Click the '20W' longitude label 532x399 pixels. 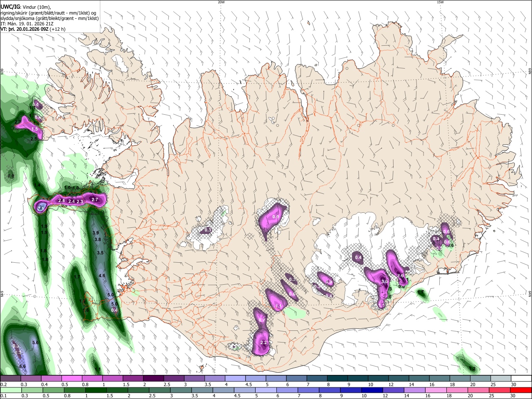pos(221,2)
